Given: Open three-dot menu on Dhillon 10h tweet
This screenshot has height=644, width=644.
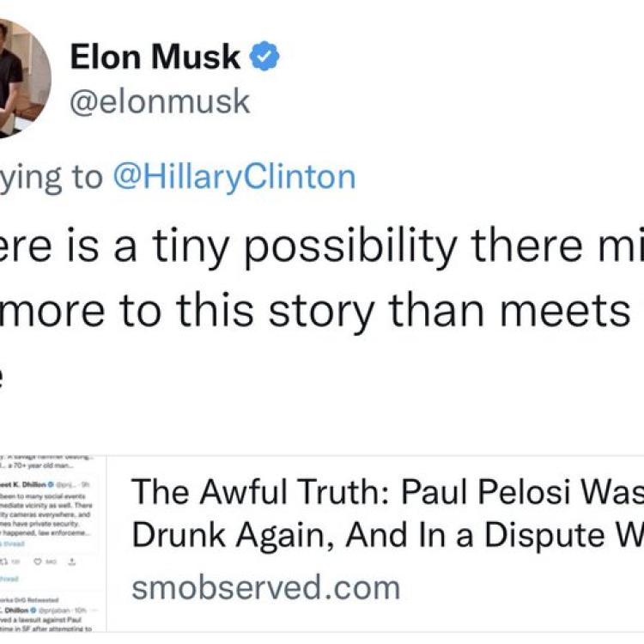Looking at the screenshot, I should pos(94,611).
